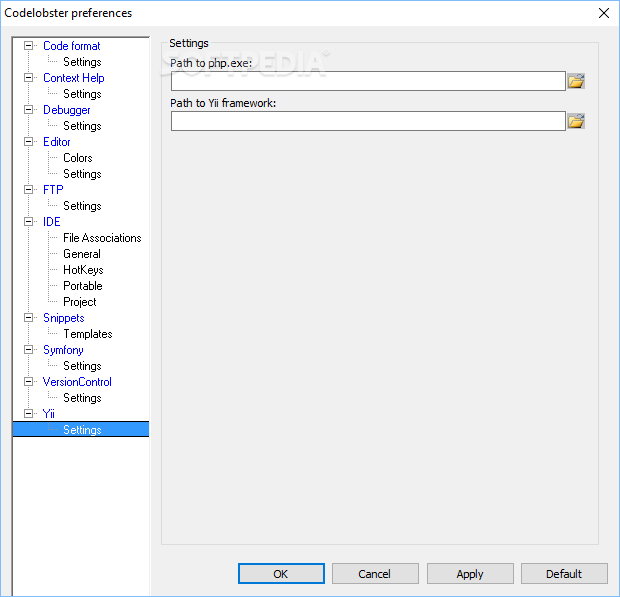Apply the preference changes
The image size is (620, 597).
pyautogui.click(x=470, y=574)
